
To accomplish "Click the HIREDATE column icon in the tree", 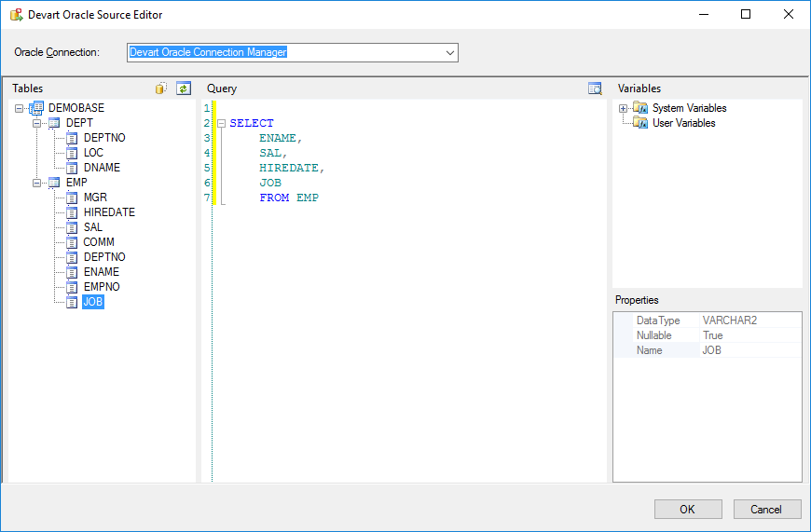I will coord(72,212).
